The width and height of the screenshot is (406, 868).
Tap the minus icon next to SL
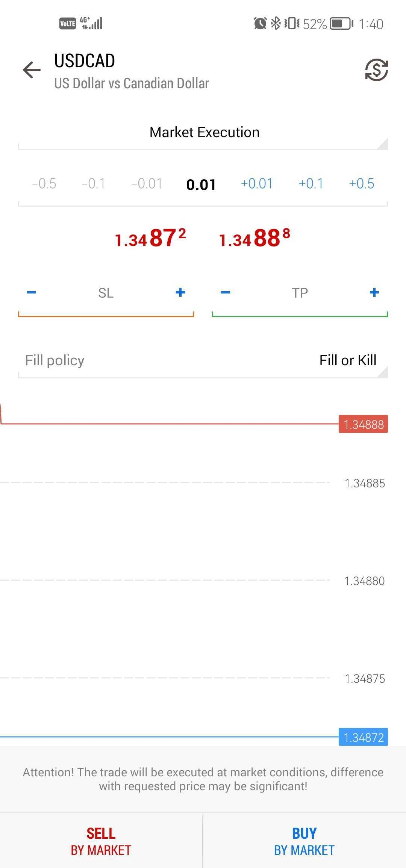pos(32,293)
